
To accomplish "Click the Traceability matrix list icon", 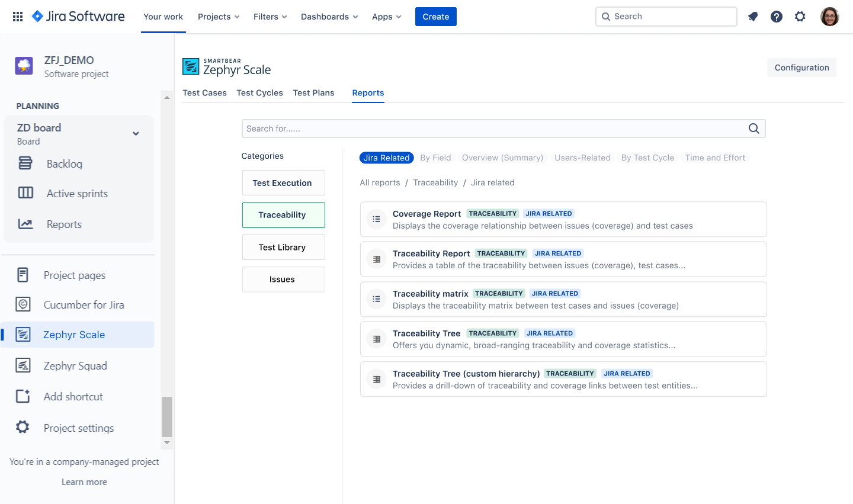I will pyautogui.click(x=376, y=299).
